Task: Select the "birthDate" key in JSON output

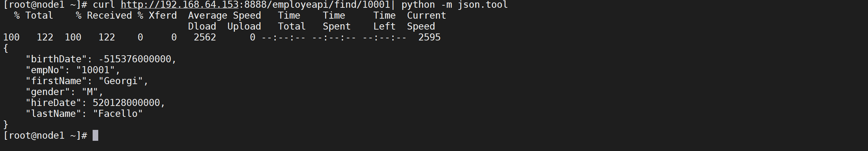Action: [x=56, y=59]
